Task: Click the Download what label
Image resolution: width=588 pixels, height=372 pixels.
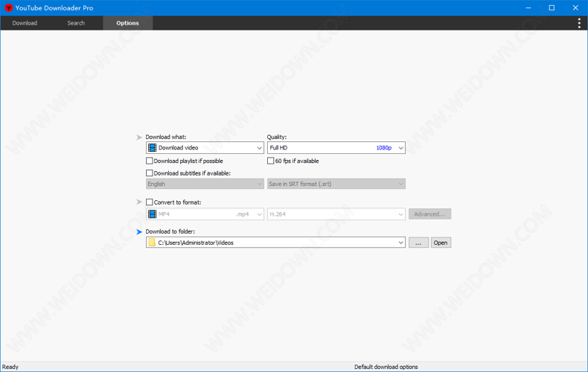Action: click(x=166, y=137)
